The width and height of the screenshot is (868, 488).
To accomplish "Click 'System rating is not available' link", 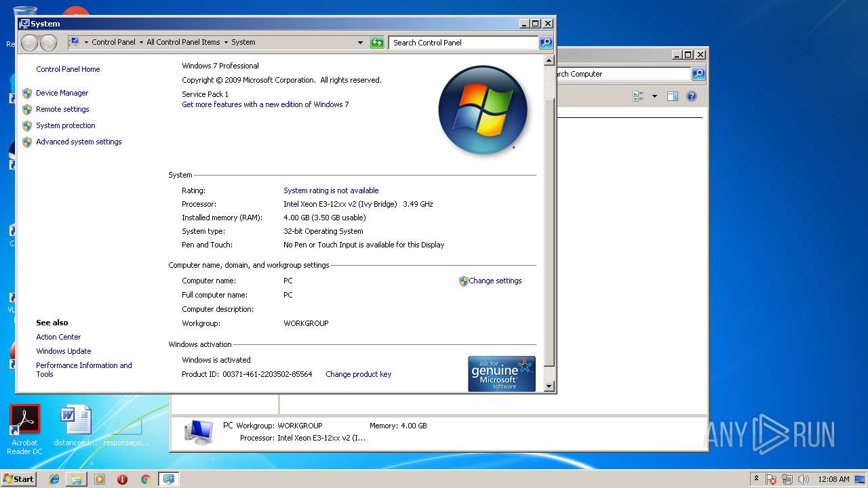I will pyautogui.click(x=331, y=190).
